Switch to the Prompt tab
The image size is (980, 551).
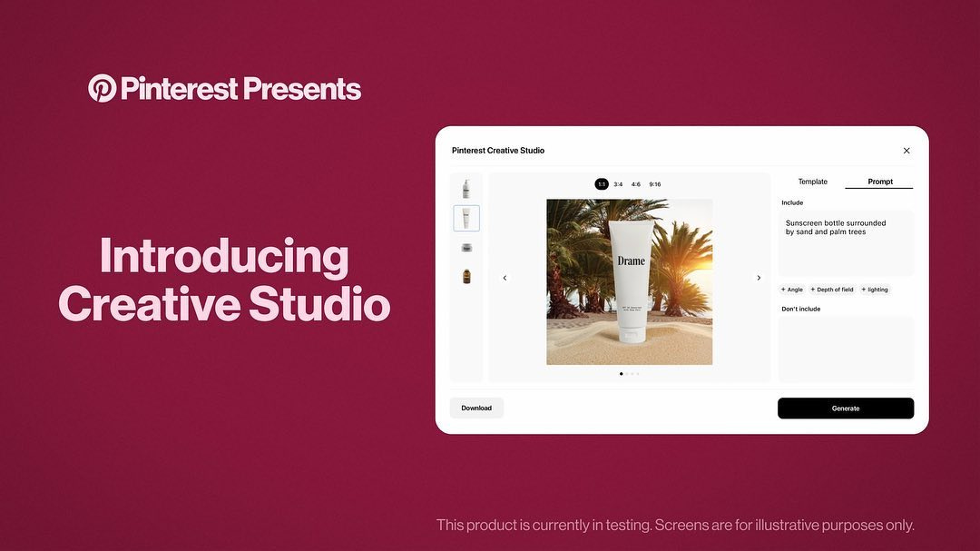[x=880, y=182]
